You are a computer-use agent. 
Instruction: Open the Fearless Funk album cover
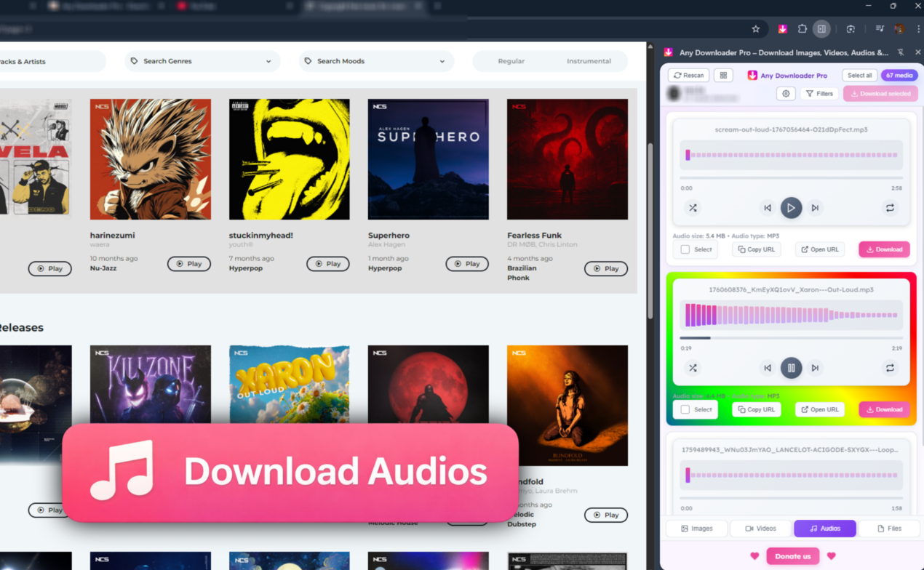click(x=567, y=159)
